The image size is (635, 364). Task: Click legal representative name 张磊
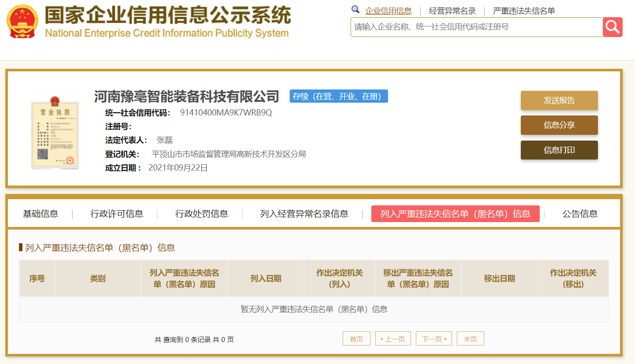point(165,140)
